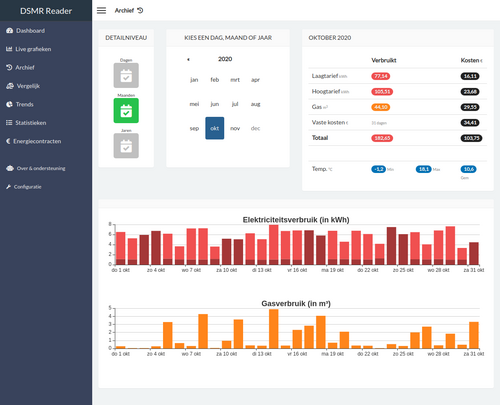Select the Dagen detail level
The height and width of the screenshot is (405, 500).
coord(126,75)
